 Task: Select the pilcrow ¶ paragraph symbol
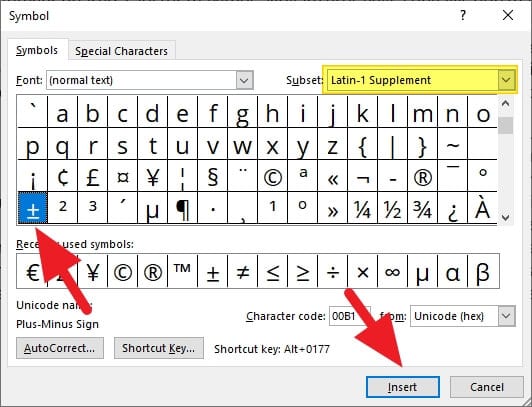[183, 208]
